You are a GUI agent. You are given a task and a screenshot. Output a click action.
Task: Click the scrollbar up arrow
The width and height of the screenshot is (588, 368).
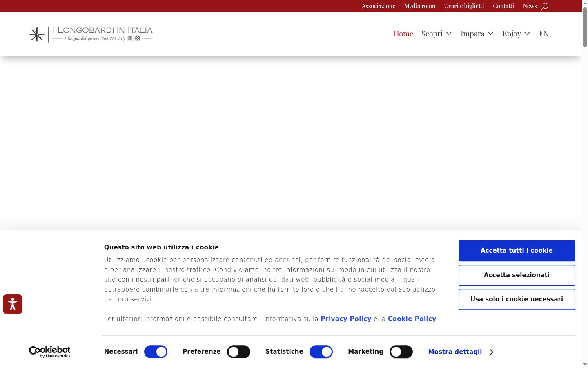(585, 3)
